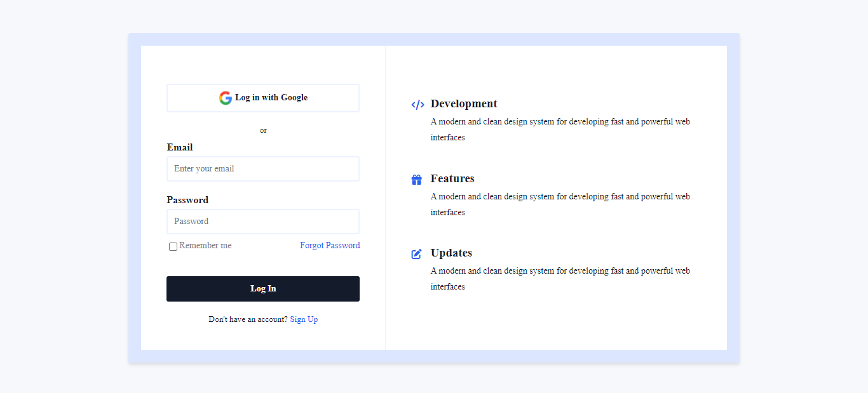Select the Updates heading
This screenshot has width=868, height=393.
click(451, 253)
